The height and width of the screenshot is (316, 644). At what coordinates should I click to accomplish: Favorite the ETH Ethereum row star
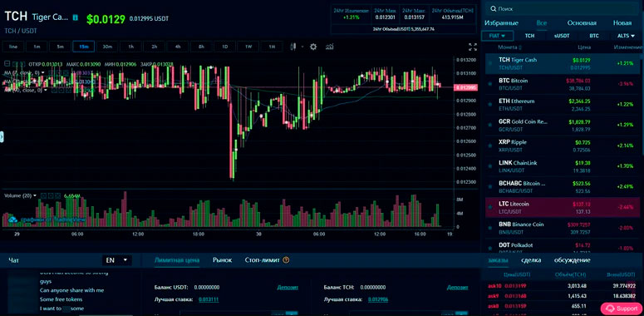490,105
